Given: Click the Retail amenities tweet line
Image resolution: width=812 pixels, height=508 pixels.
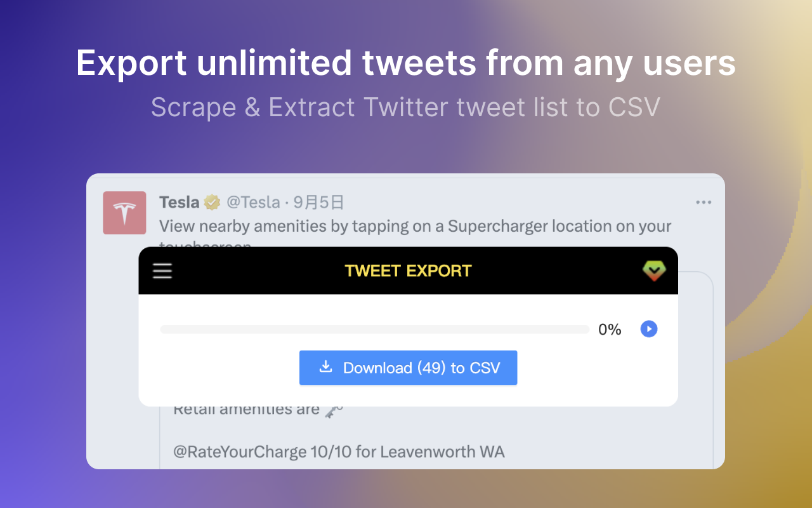Looking at the screenshot, I should 247,408.
